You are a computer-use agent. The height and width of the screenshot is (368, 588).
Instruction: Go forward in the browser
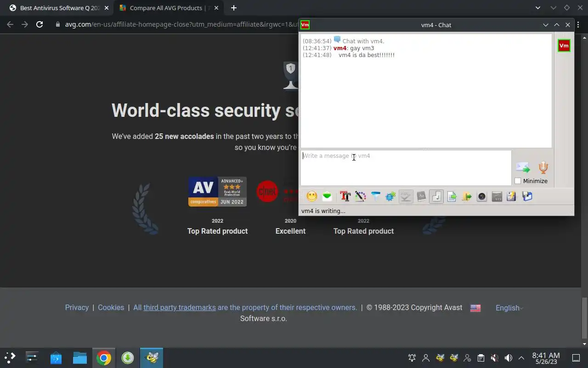[25, 24]
